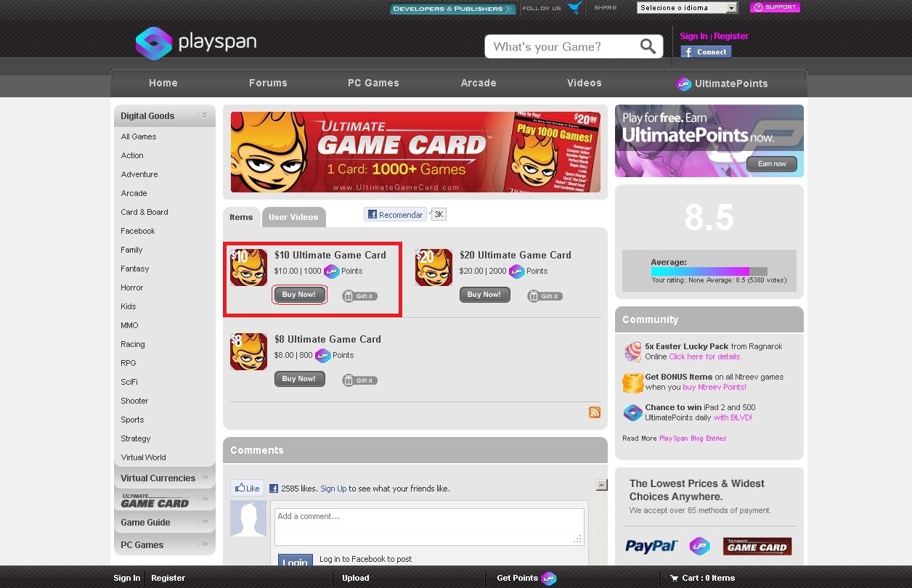Screen dimensions: 912x588
Task: Click the Earn now button
Action: coord(772,164)
